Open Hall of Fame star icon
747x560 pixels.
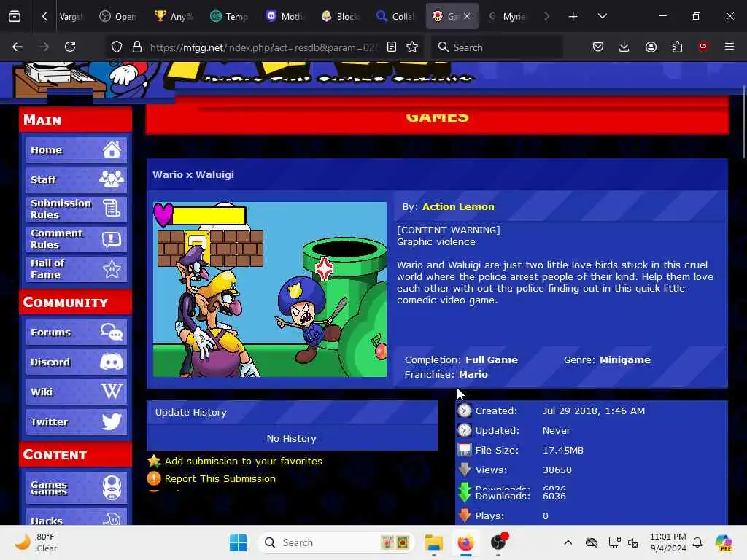[112, 269]
